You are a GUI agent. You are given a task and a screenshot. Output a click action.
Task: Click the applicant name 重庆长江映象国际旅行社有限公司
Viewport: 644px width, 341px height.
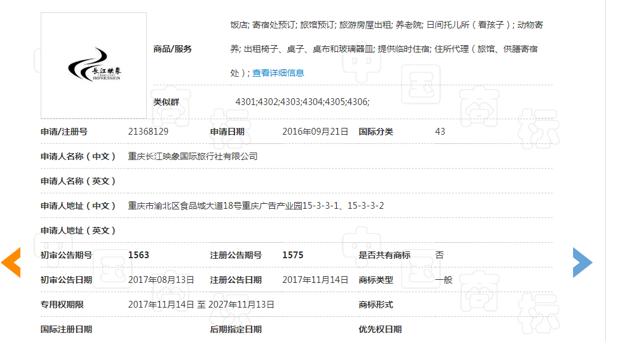click(x=192, y=156)
